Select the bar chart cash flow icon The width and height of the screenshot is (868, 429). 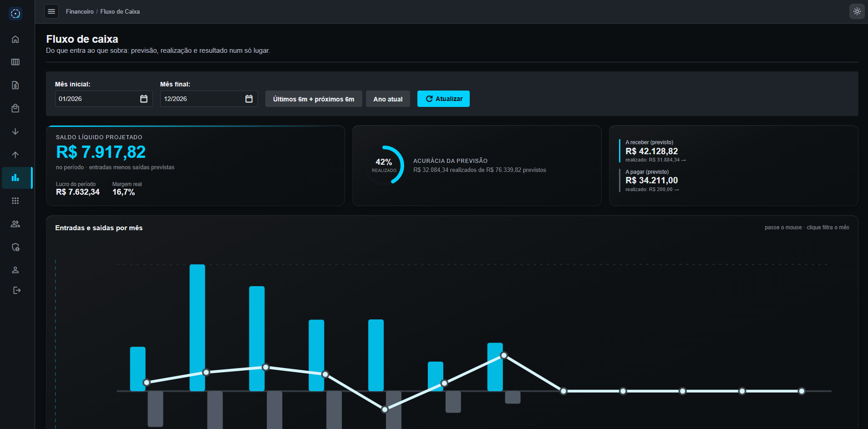click(x=15, y=177)
